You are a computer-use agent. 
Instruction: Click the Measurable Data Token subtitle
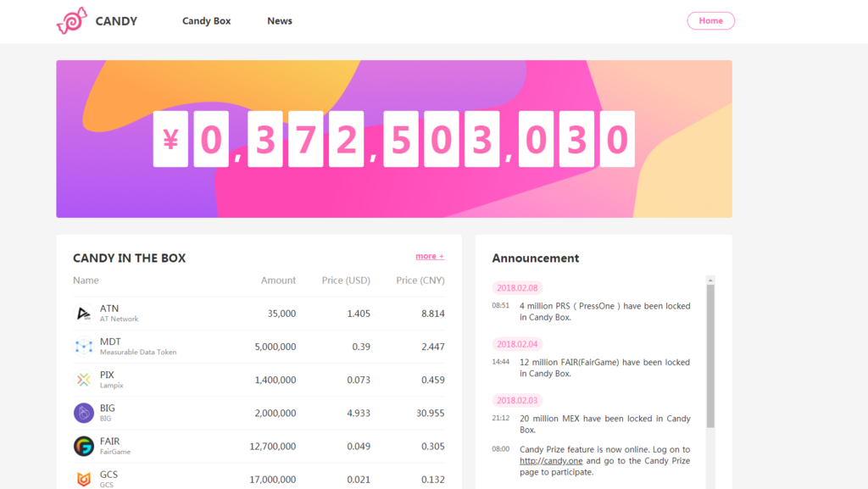coord(138,353)
